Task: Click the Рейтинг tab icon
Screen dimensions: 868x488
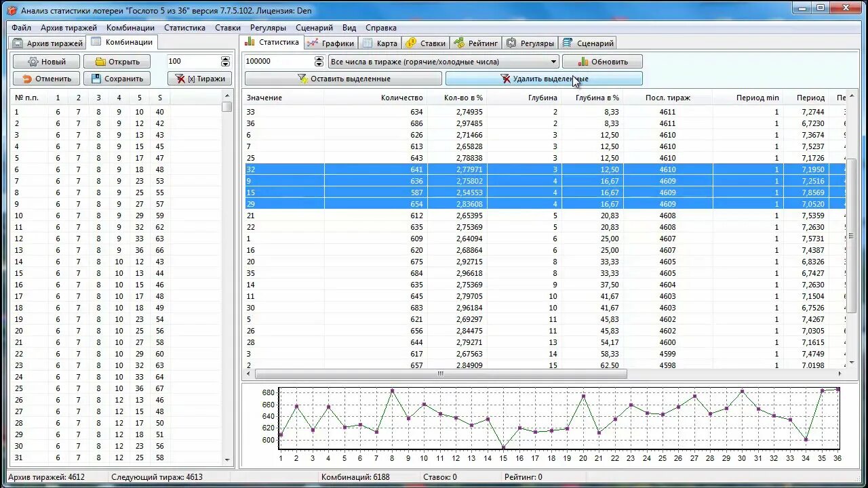Action: (x=459, y=43)
